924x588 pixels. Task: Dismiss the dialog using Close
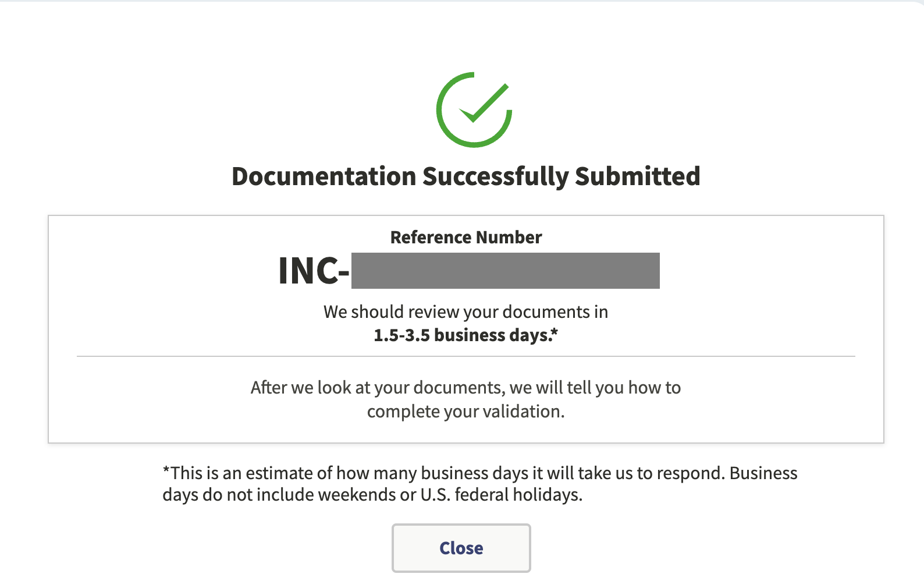click(461, 548)
